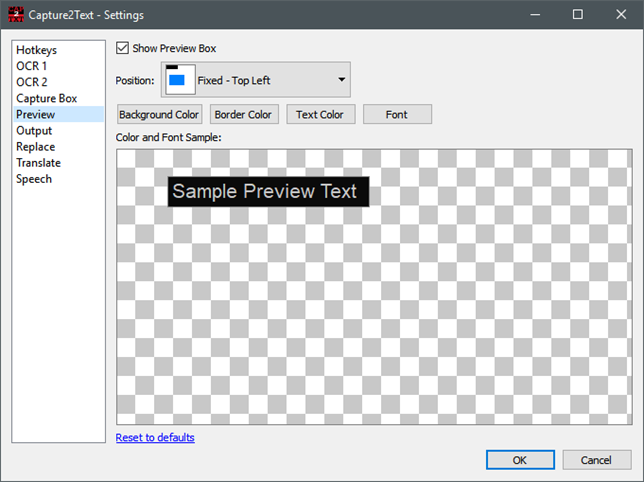Click Reset to defaults link
The height and width of the screenshot is (482, 644).
tap(155, 437)
